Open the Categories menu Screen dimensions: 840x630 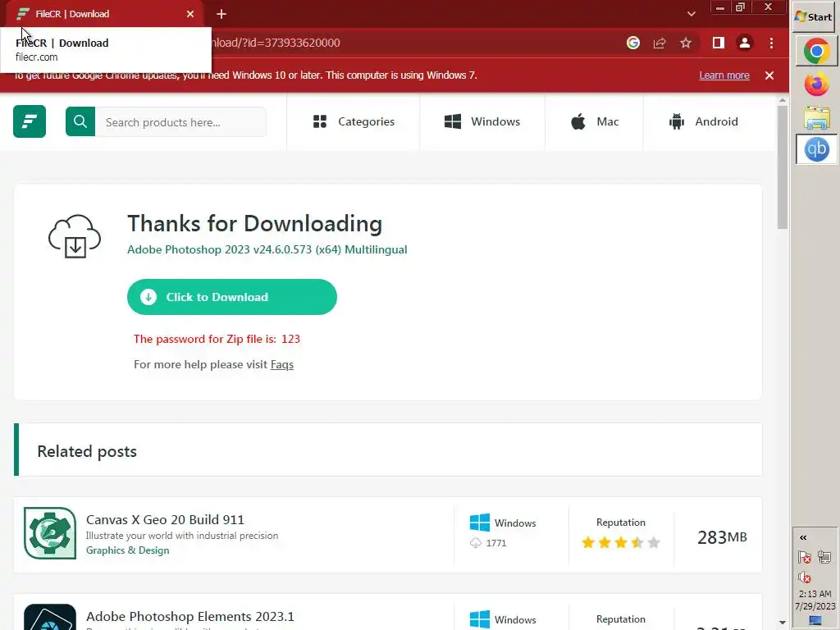point(354,121)
